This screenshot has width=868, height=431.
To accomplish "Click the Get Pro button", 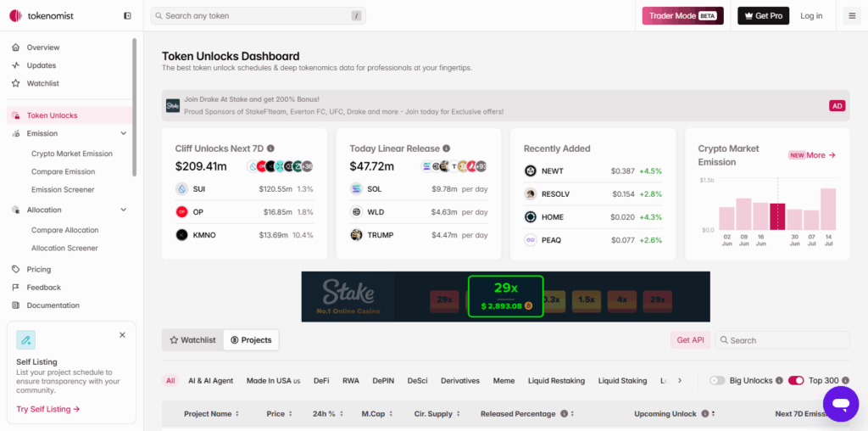I will click(764, 16).
